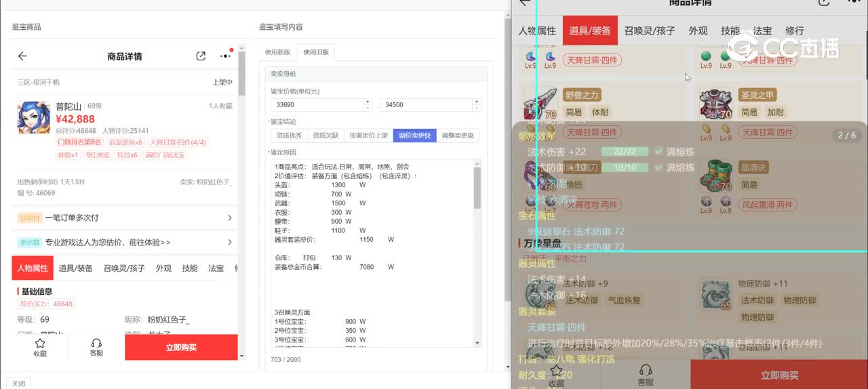The height and width of the screenshot is (389, 868).
Task: Increment the 33690 price stepper
Action: point(368,102)
